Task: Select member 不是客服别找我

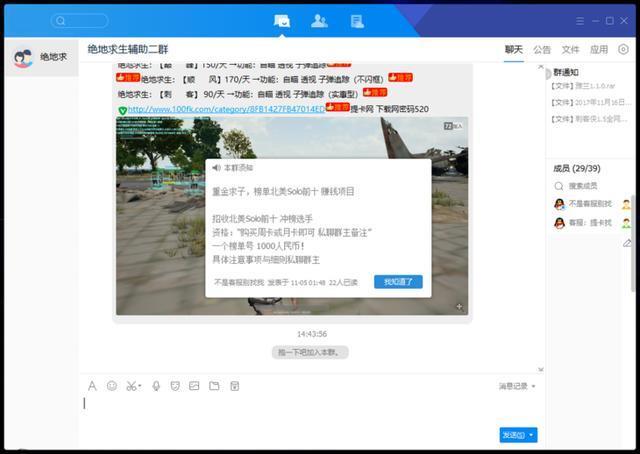Action: (x=589, y=204)
